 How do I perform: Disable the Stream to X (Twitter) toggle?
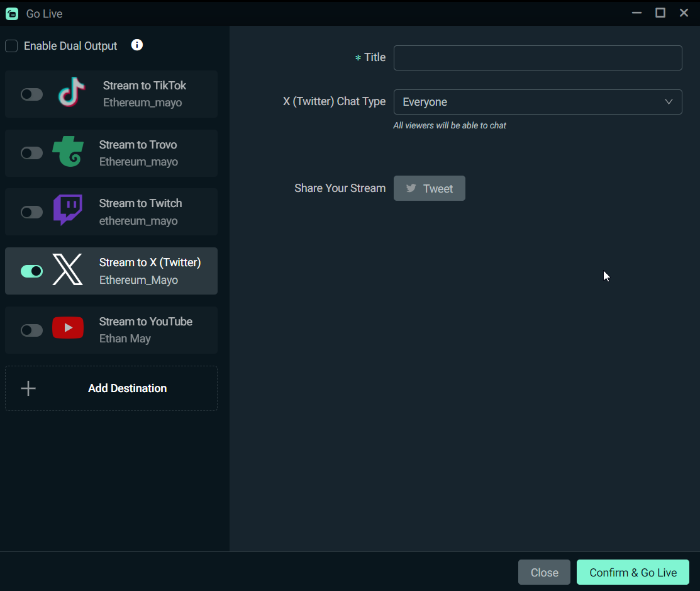pyautogui.click(x=31, y=271)
